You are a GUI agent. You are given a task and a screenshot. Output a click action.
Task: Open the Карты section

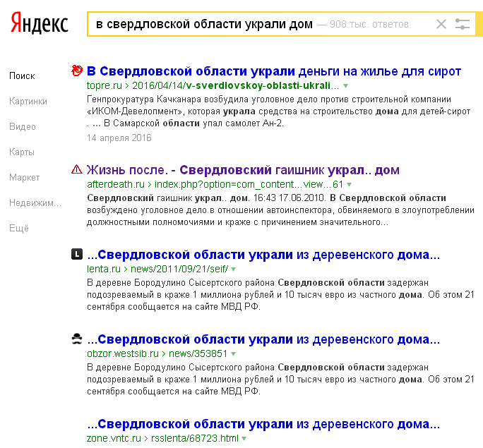click(x=22, y=152)
